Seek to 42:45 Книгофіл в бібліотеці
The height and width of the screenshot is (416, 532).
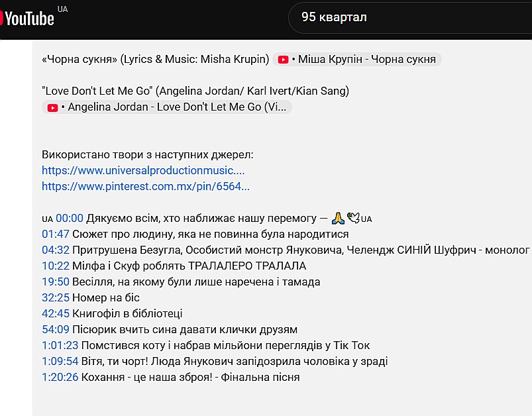(56, 313)
